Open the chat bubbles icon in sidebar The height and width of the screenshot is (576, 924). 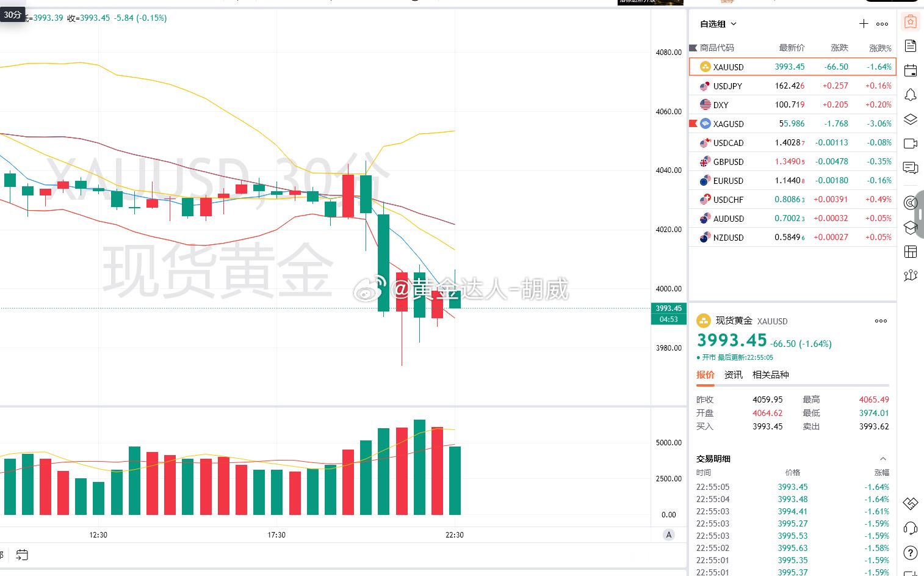[x=911, y=167]
